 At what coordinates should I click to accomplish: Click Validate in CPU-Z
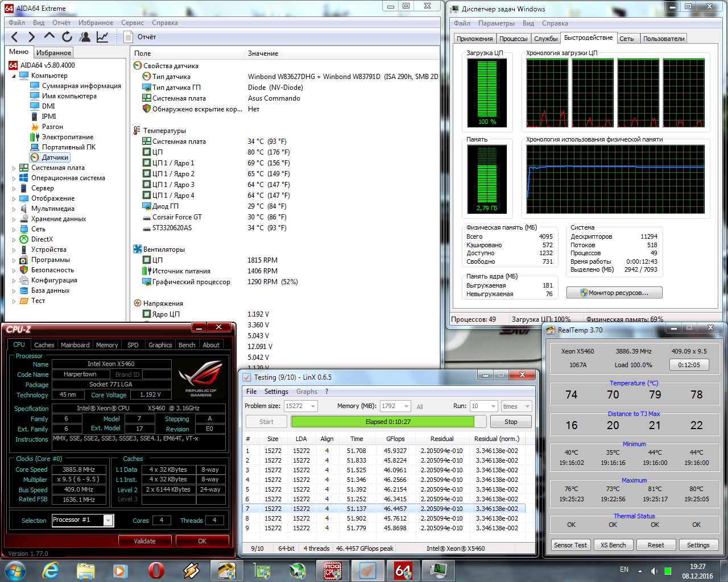coord(144,541)
